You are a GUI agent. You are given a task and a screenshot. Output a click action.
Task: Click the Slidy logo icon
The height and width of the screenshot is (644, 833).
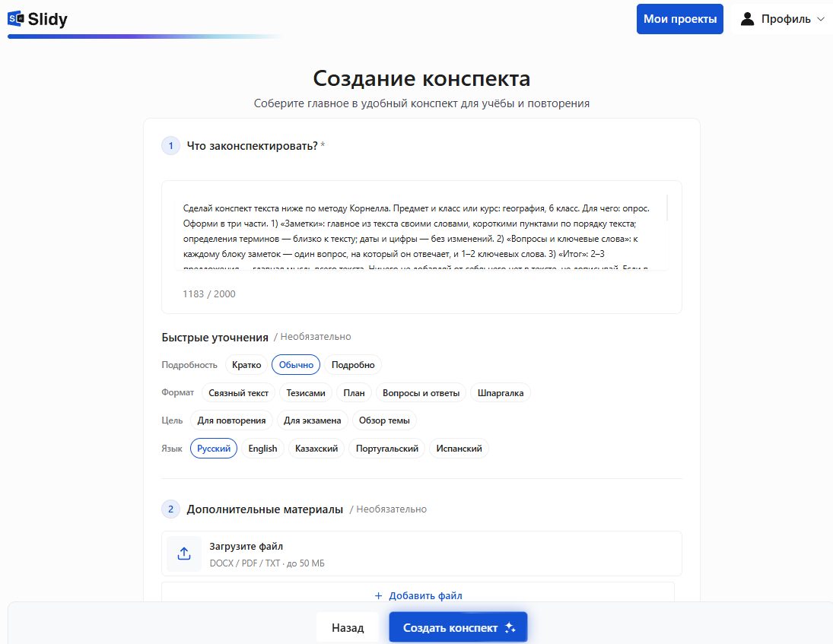point(16,19)
